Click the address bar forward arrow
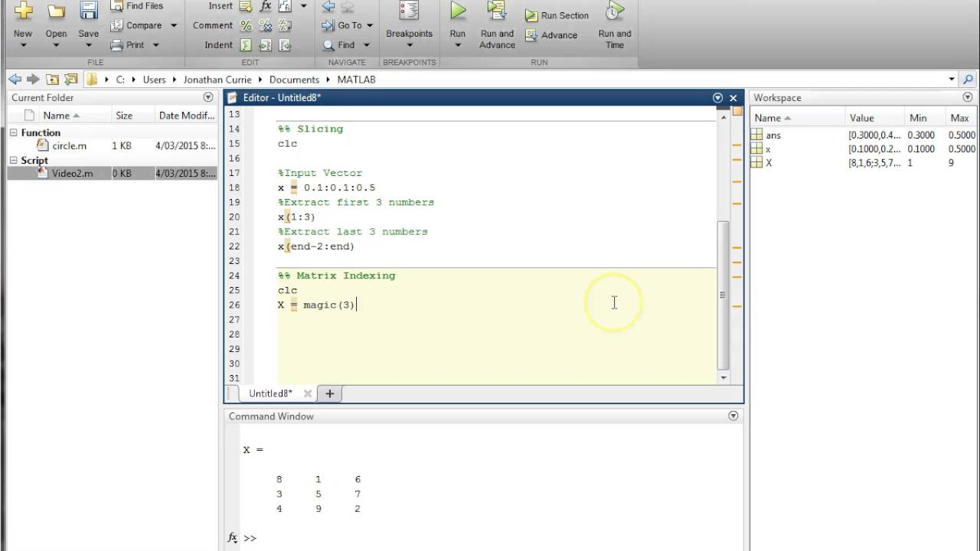Viewport: 980px width, 551px height. [x=33, y=79]
